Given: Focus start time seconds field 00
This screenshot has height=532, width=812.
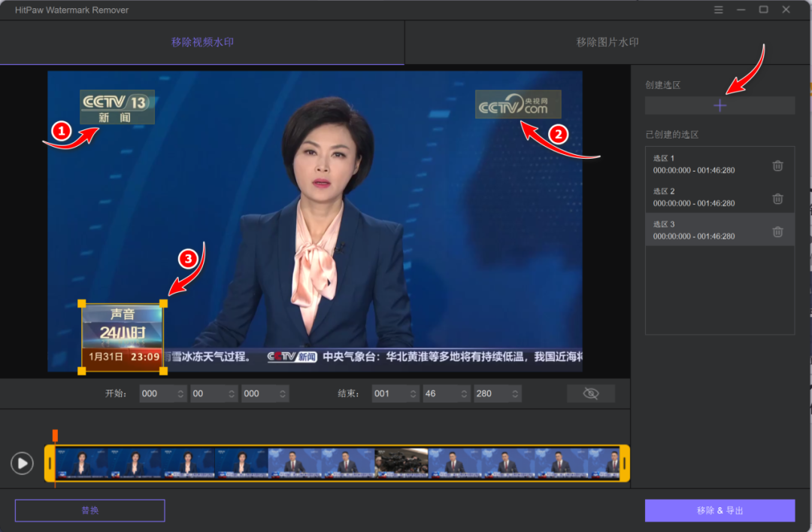Looking at the screenshot, I should [x=214, y=394].
